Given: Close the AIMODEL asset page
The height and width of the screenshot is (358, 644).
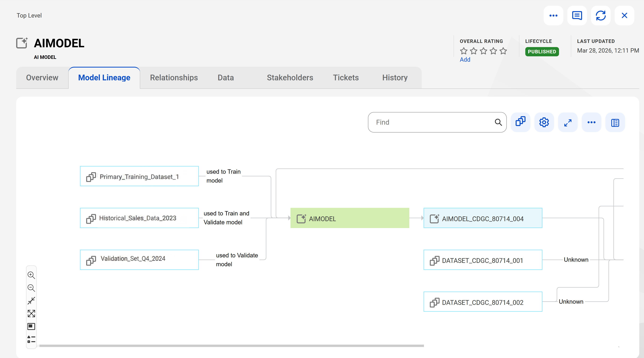Looking at the screenshot, I should tap(624, 16).
